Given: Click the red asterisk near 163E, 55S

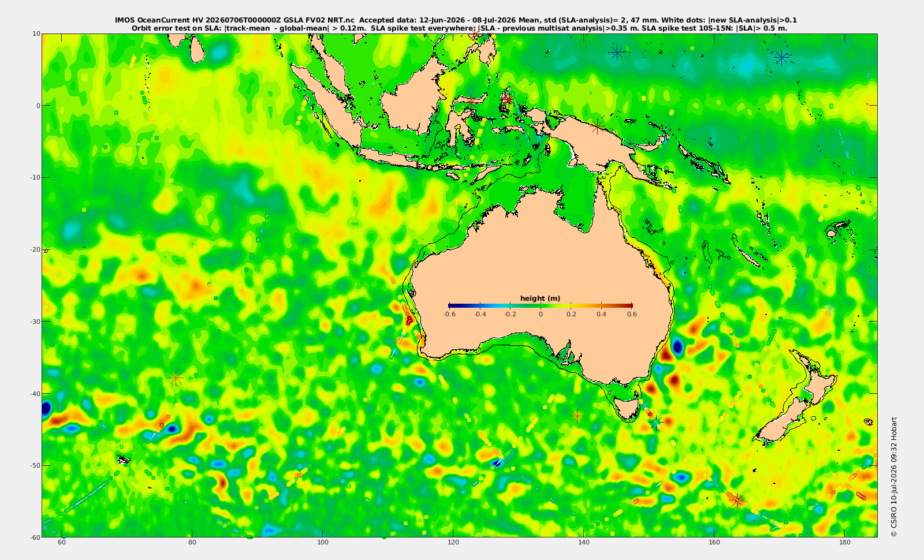Looking at the screenshot, I should (737, 501).
